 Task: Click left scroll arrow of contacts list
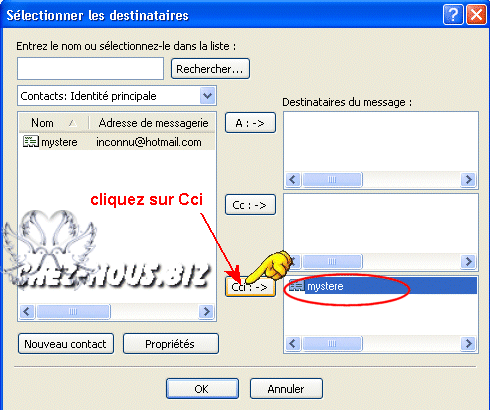click(27, 312)
